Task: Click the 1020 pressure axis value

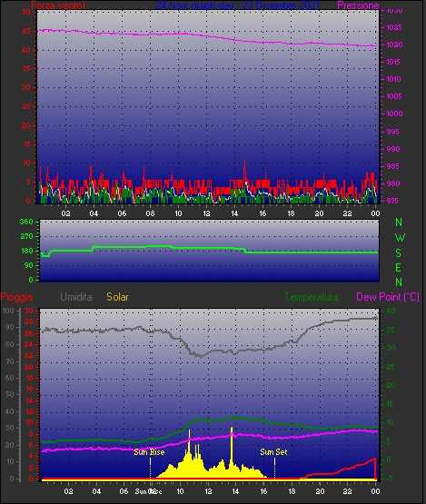Action: click(x=394, y=45)
